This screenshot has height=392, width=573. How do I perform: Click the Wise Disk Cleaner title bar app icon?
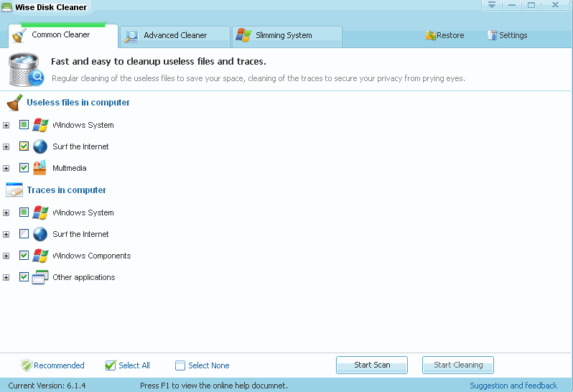(6, 7)
